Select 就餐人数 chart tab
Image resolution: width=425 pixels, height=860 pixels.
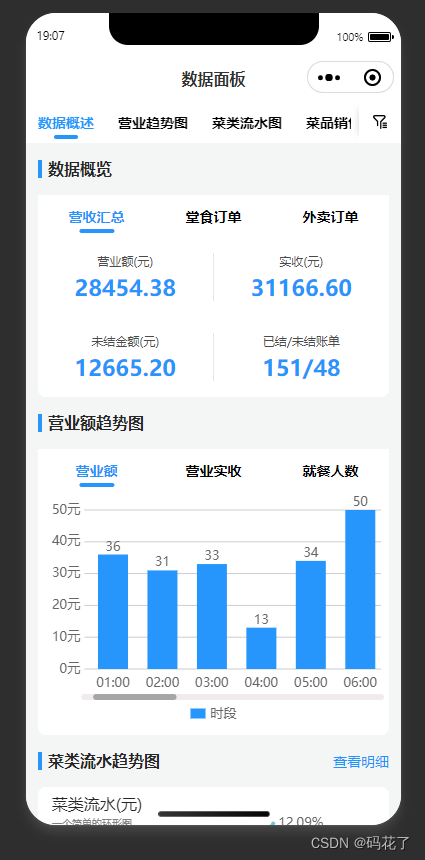coord(330,471)
